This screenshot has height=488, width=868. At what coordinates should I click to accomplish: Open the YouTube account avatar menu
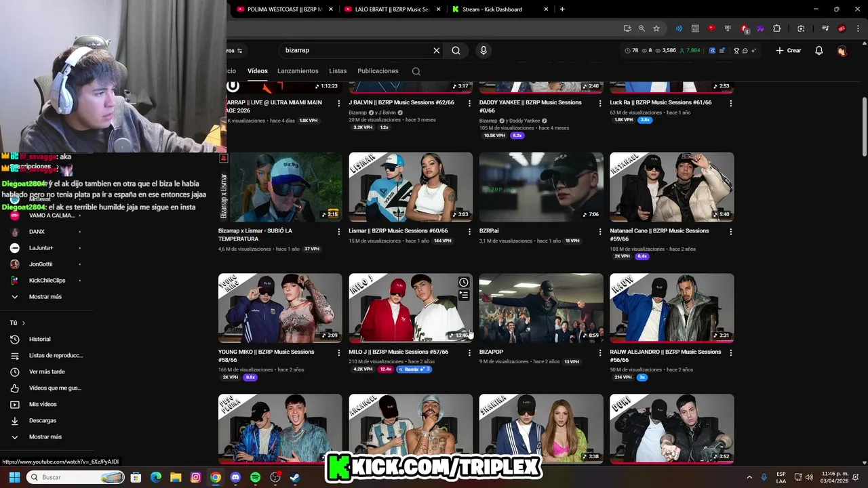(842, 50)
